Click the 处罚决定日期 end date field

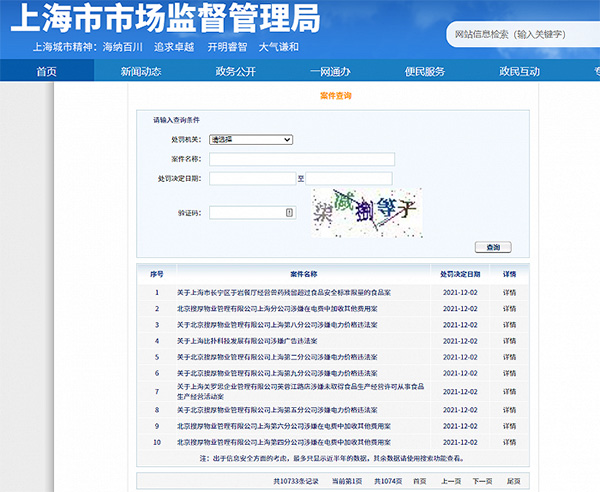[349, 179]
